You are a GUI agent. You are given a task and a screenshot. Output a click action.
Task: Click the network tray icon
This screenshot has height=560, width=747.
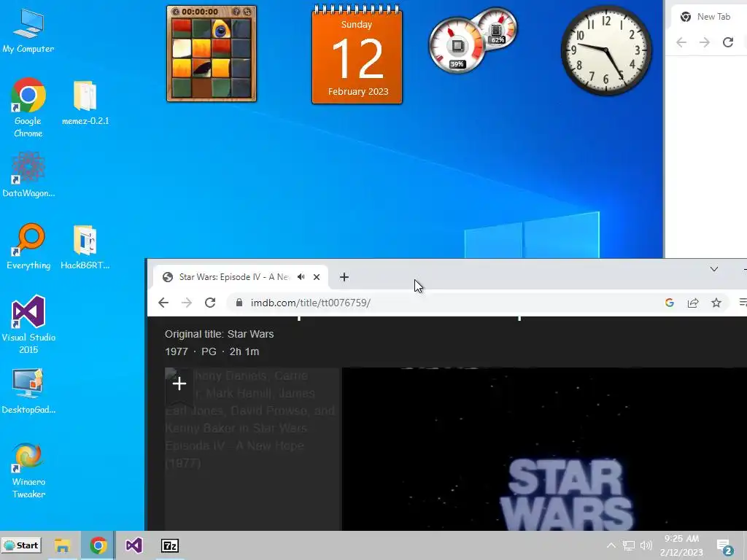coord(628,545)
